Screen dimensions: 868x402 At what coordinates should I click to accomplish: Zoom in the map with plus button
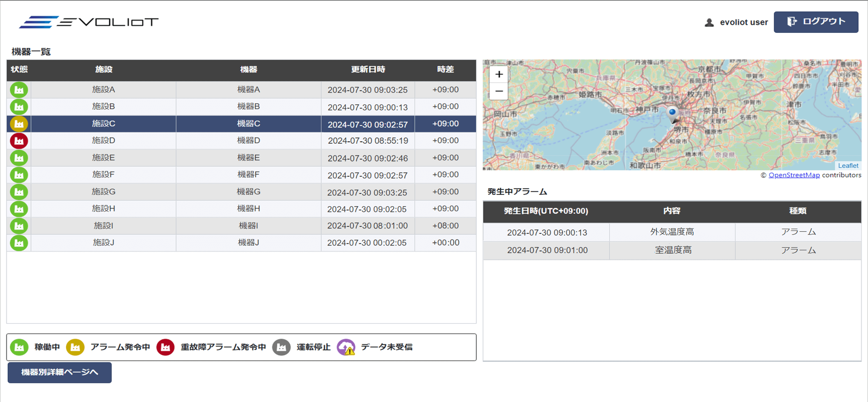(499, 74)
